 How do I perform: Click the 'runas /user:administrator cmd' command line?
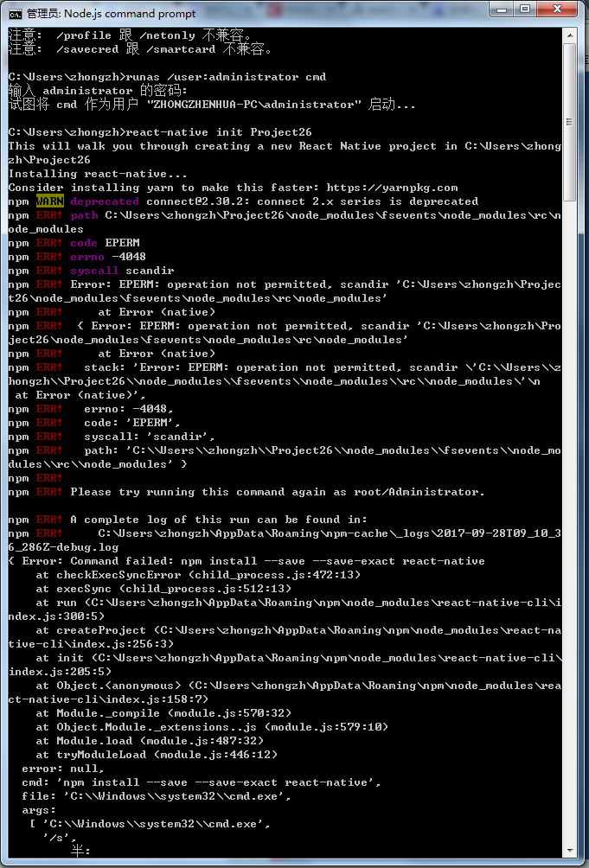coord(167,77)
